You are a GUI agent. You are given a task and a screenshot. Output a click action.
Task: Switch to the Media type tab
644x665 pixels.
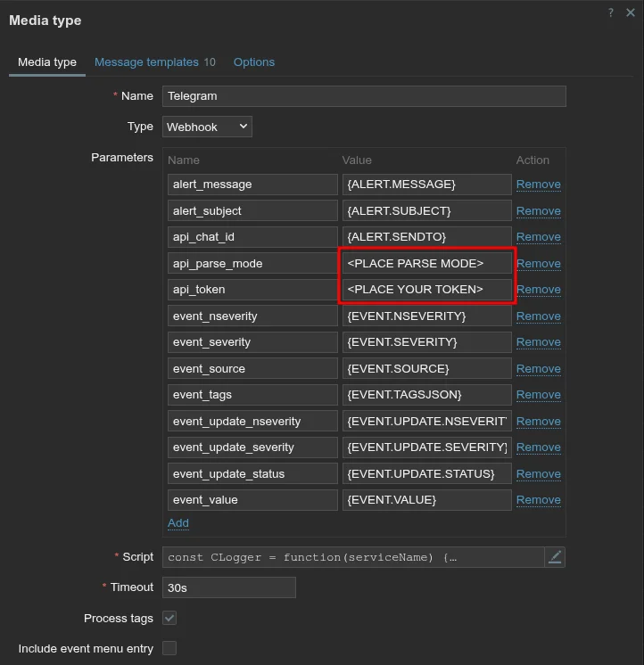(x=47, y=62)
